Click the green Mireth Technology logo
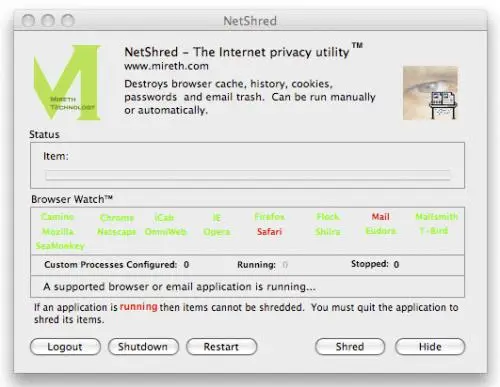Viewport: 500px width, 387px height. click(x=67, y=82)
